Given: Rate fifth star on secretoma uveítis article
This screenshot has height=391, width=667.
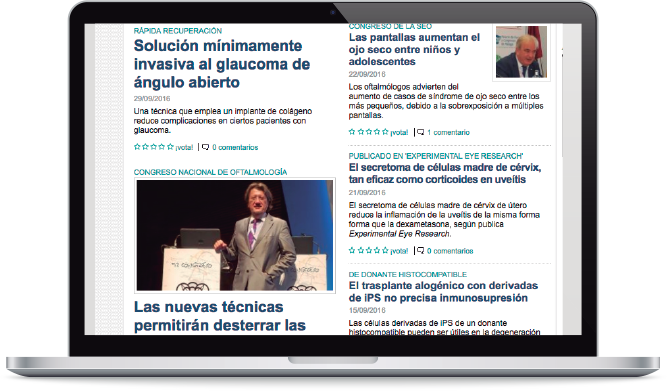Looking at the screenshot, I should 385,250.
